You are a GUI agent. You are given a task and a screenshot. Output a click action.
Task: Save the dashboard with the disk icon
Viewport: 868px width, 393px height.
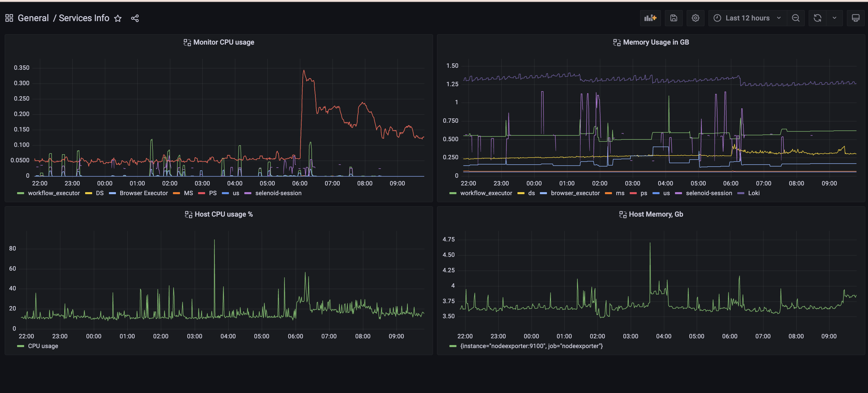click(x=673, y=18)
